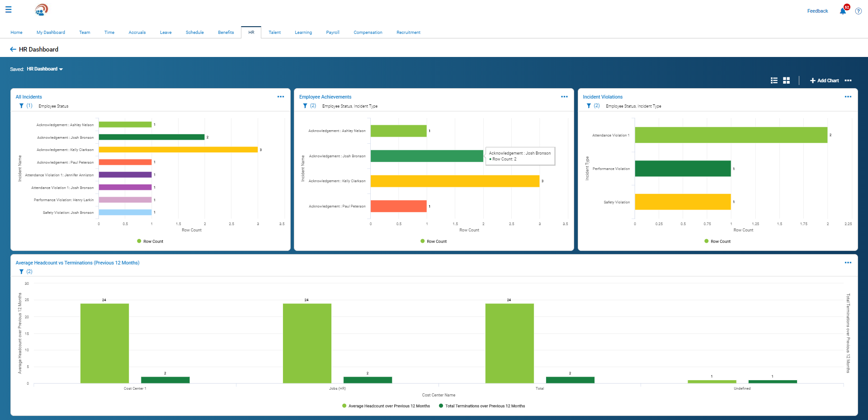
Task: Switch to list layout view
Action: (x=774, y=80)
